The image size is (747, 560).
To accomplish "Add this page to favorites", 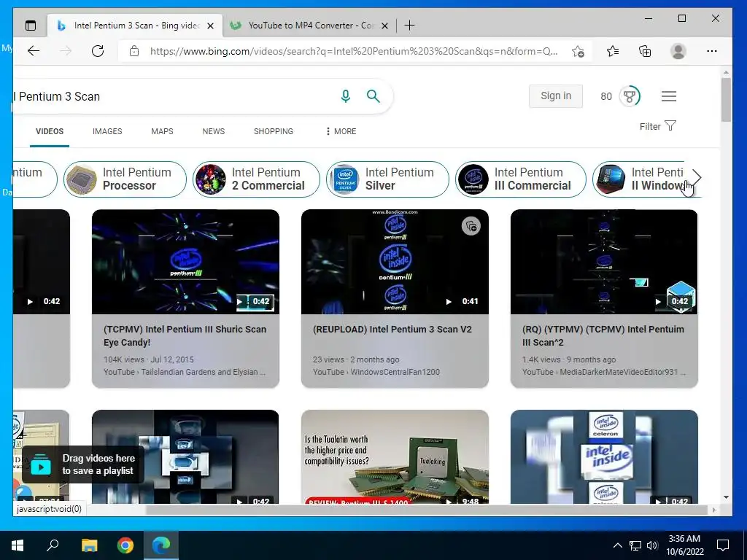I will 578,52.
